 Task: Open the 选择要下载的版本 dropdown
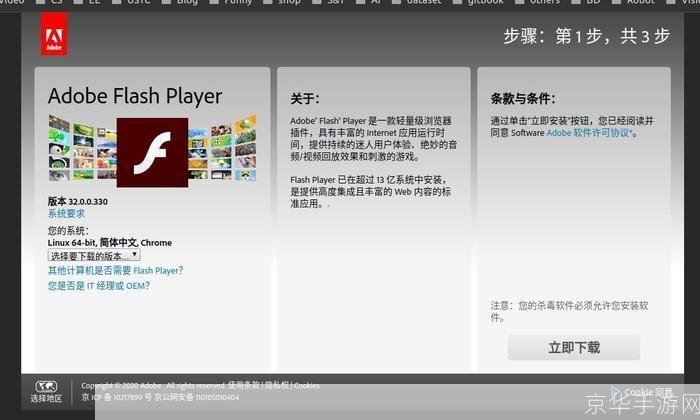94,255
